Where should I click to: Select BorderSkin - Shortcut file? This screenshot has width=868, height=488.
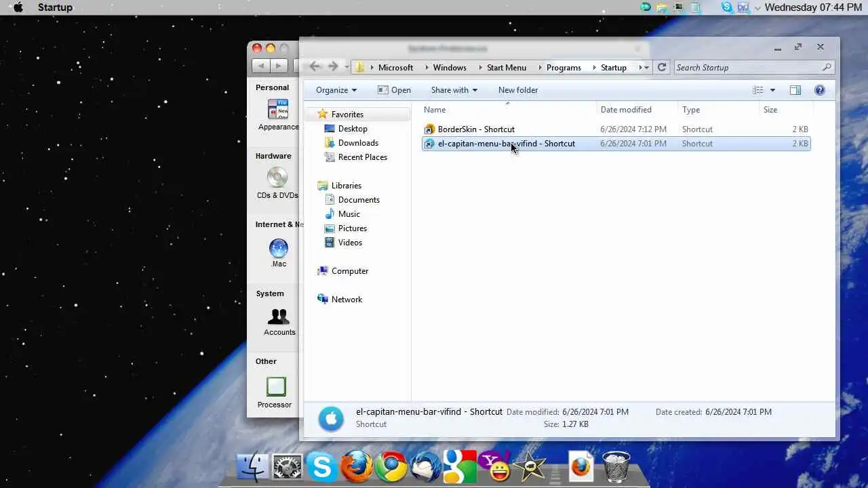tap(616, 129)
